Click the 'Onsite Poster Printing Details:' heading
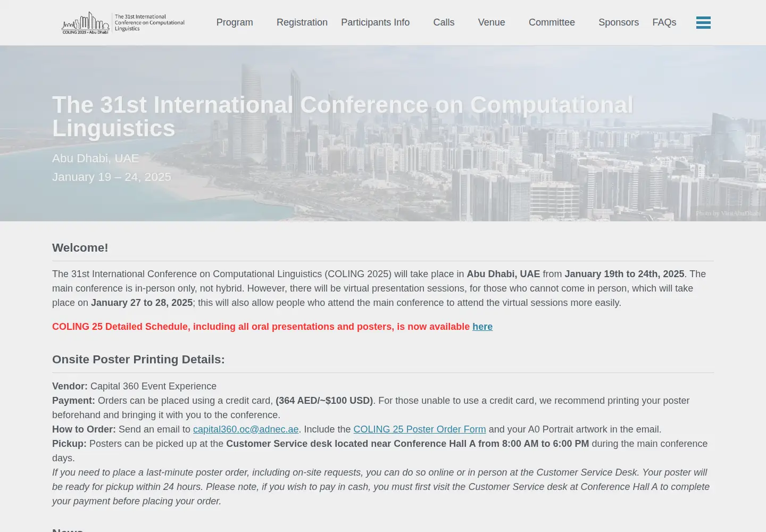The height and width of the screenshot is (532, 766). [138, 359]
